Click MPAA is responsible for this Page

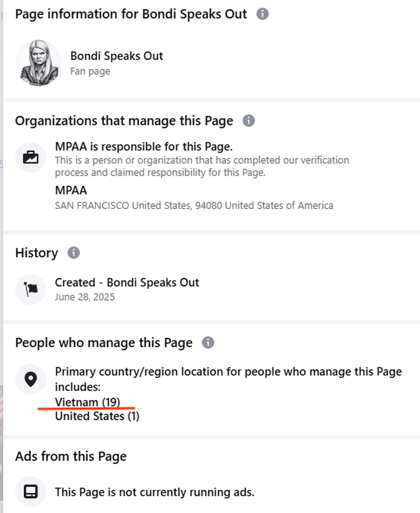[x=144, y=146]
